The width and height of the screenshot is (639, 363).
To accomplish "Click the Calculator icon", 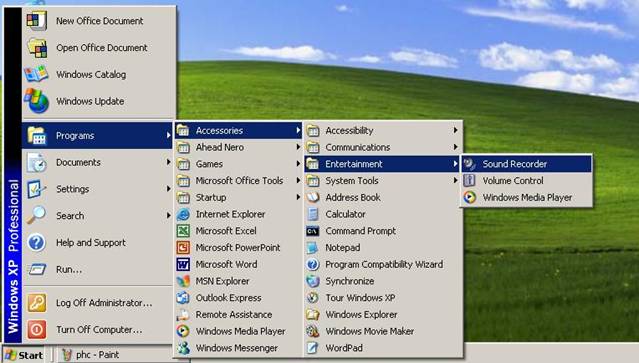I will 313,214.
